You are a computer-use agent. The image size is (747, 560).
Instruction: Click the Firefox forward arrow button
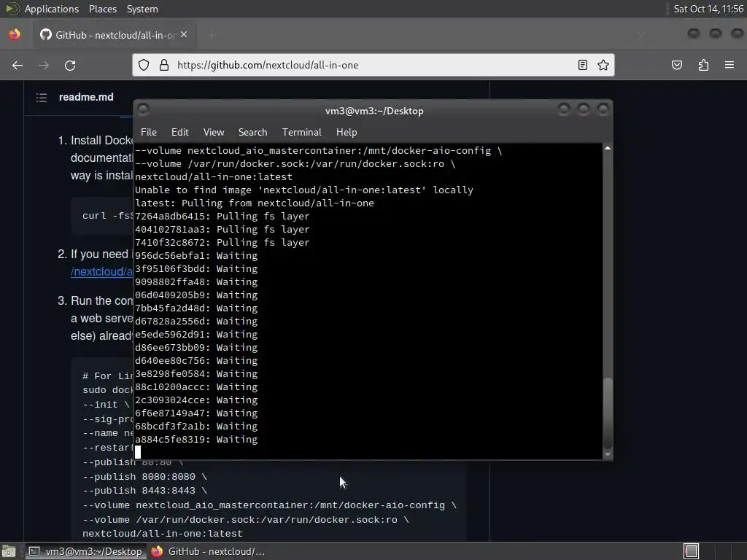click(44, 65)
